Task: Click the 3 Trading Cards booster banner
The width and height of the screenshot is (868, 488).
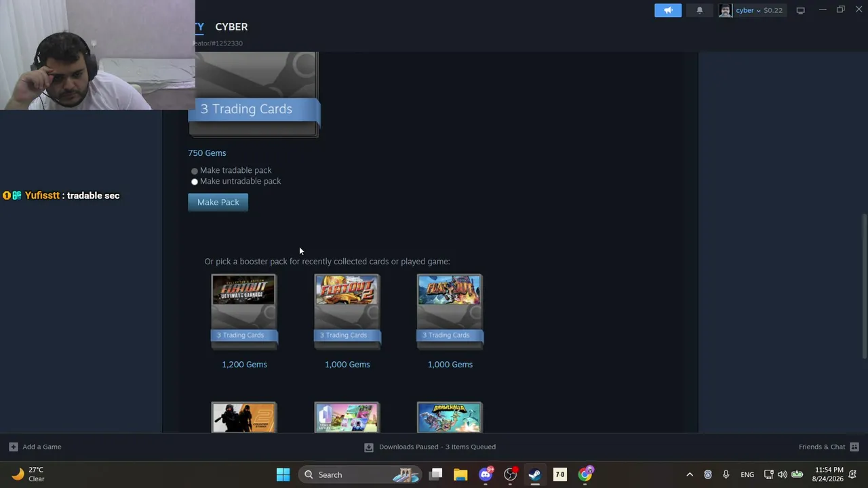Action: (x=253, y=109)
